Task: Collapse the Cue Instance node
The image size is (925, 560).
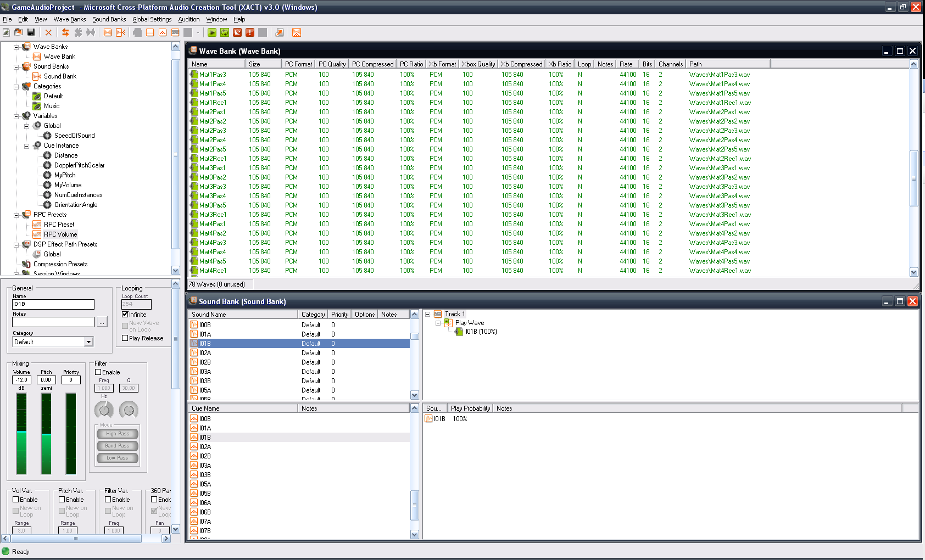Action: tap(26, 146)
